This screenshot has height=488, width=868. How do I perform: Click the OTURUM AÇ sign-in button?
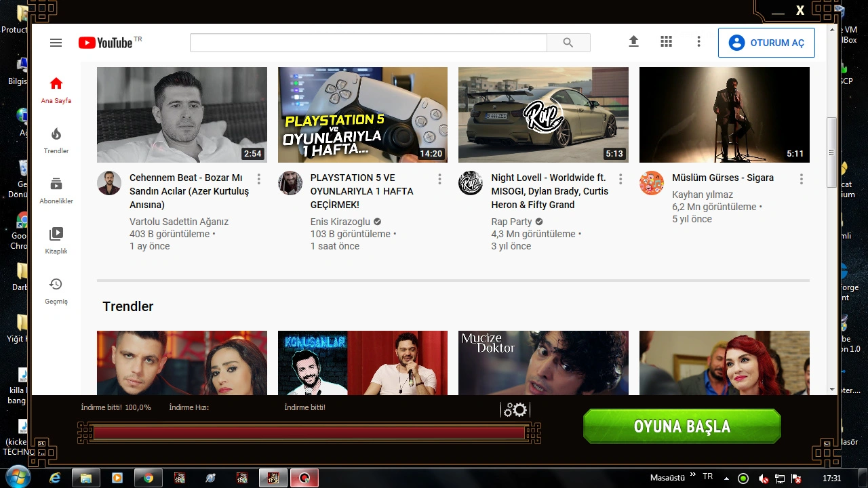[766, 43]
